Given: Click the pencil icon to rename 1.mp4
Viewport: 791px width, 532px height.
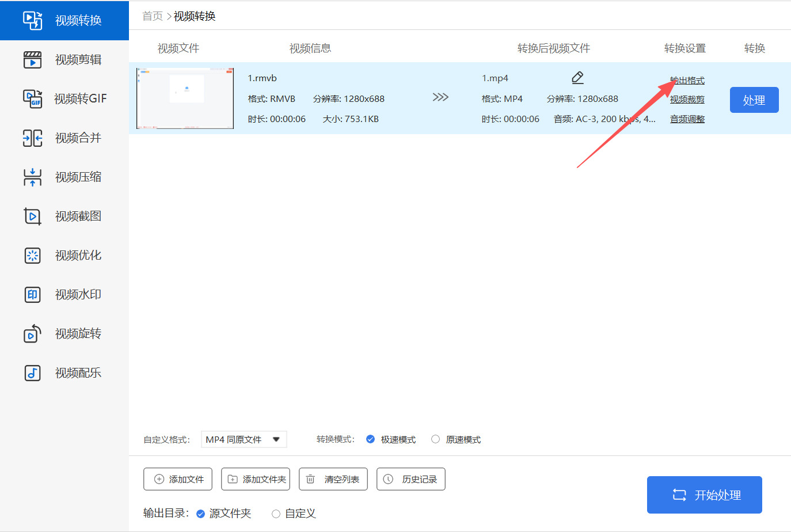Looking at the screenshot, I should pos(577,77).
